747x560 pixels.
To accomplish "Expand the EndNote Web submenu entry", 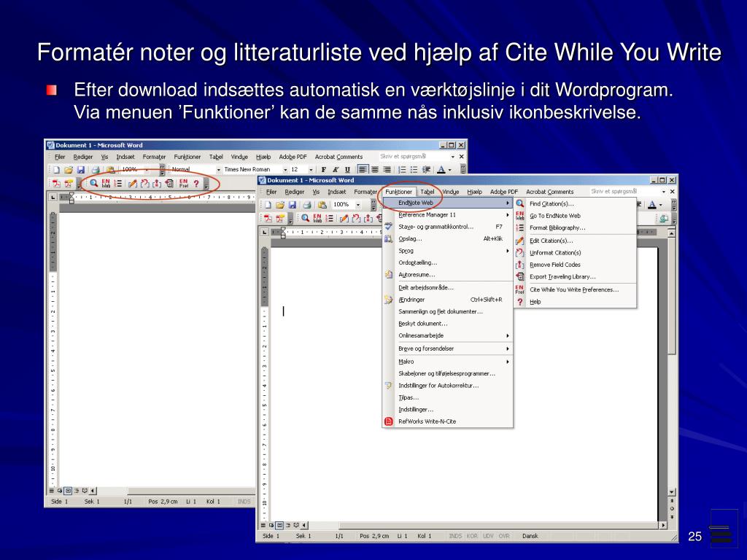I will point(448,203).
